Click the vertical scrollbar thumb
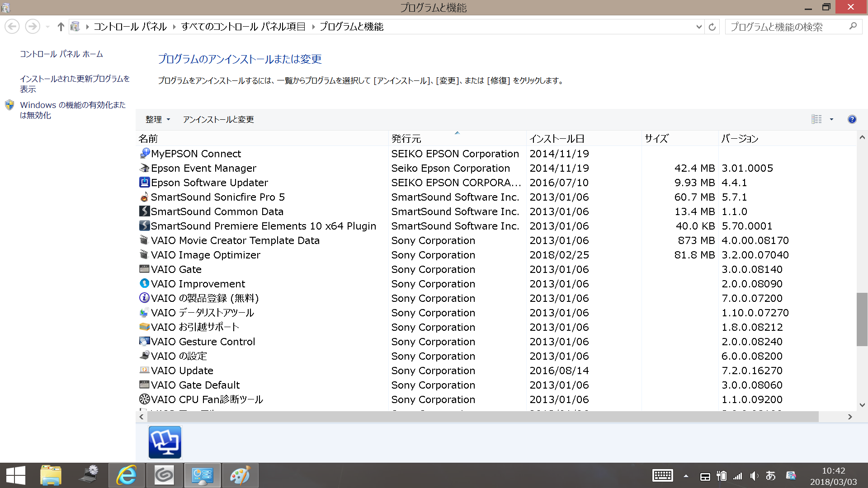This screenshot has width=868, height=488. tap(862, 319)
